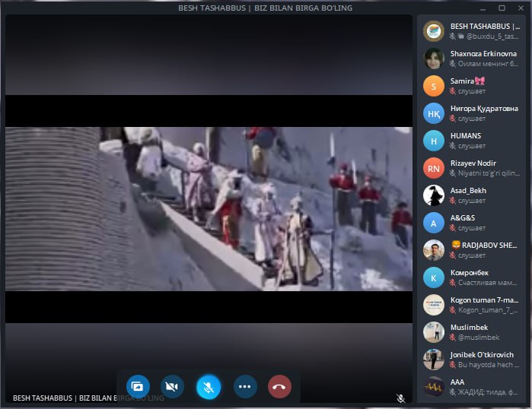Leave the call with red hang-up button
Screen dimensions: 532x409
tap(279, 386)
